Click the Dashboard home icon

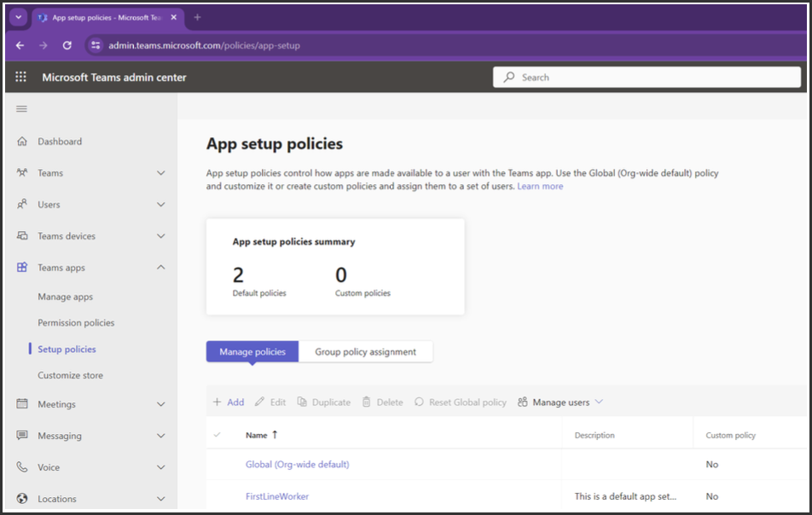[22, 142]
